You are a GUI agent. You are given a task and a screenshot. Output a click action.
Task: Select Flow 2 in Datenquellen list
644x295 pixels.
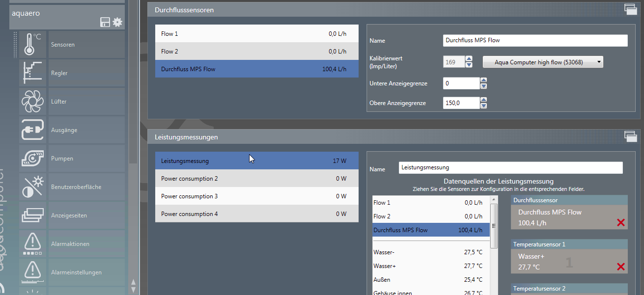[x=431, y=216]
